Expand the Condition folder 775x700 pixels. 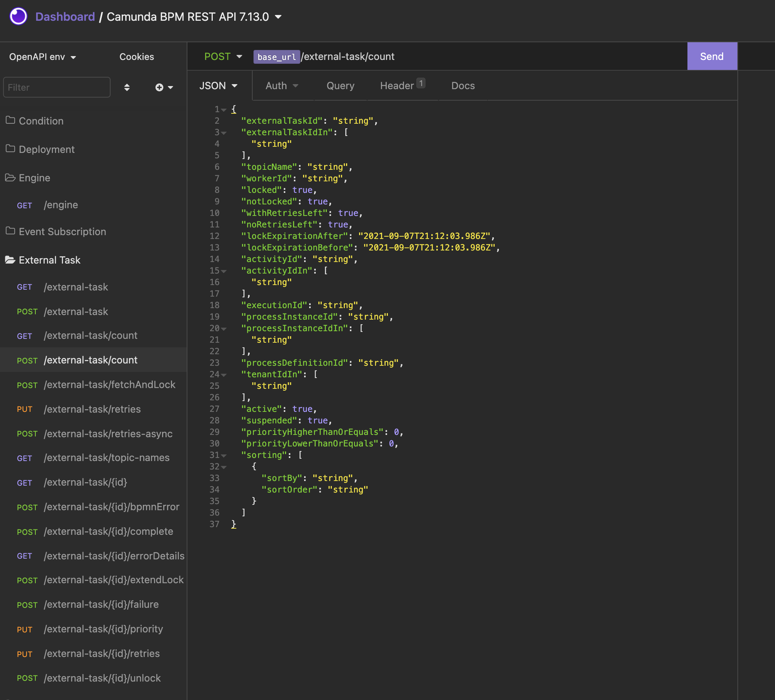[x=93, y=121]
